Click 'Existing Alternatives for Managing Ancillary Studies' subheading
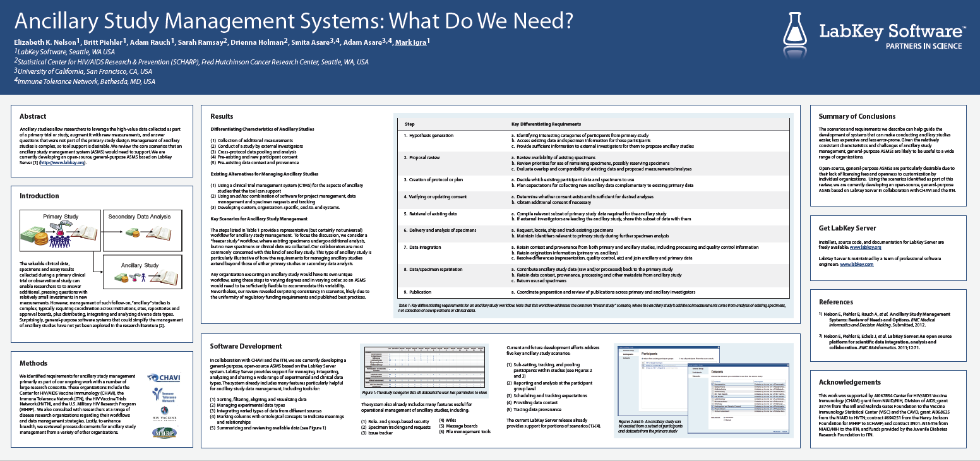 pos(265,174)
